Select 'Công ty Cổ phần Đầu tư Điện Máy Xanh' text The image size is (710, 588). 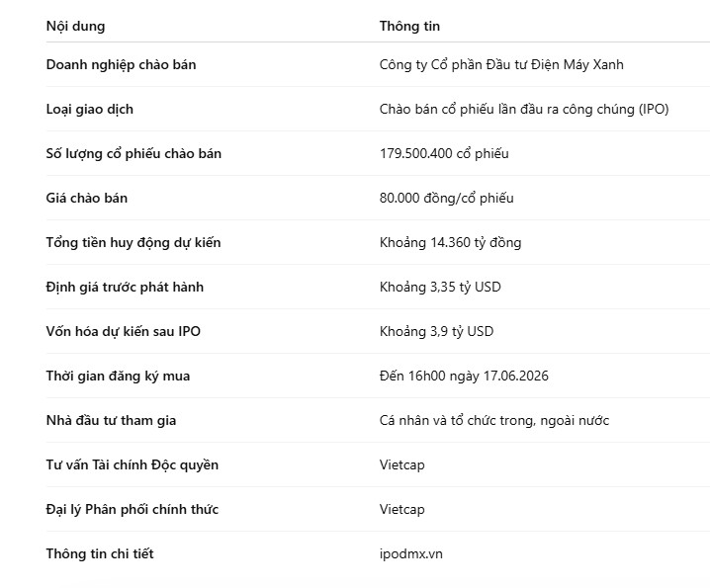(x=501, y=65)
